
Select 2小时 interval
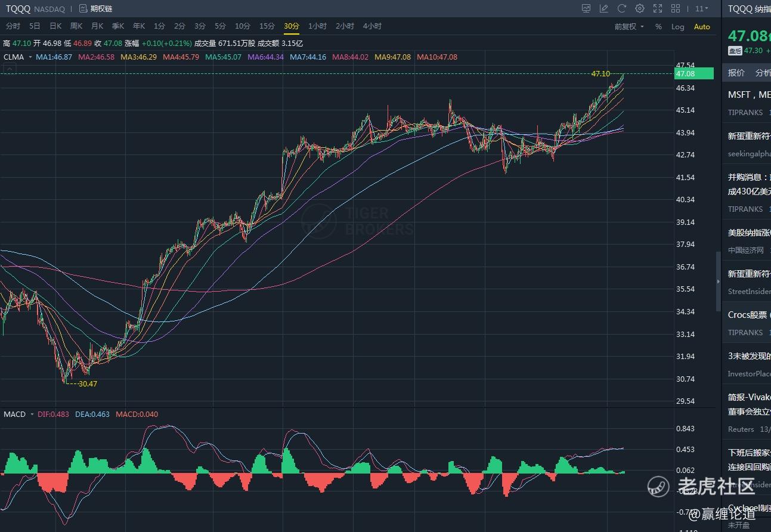(345, 26)
